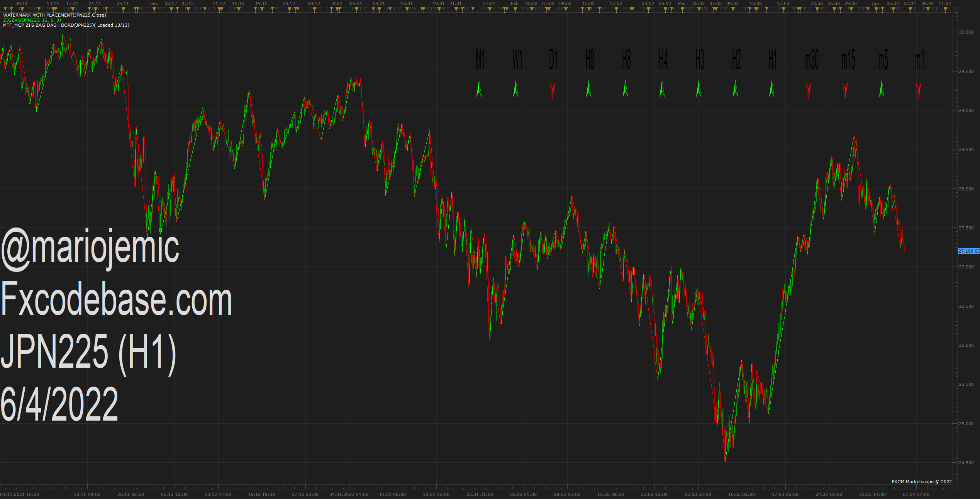Select the H3 timeframe label on the dashboard
The height and width of the screenshot is (499, 980).
[x=700, y=59]
